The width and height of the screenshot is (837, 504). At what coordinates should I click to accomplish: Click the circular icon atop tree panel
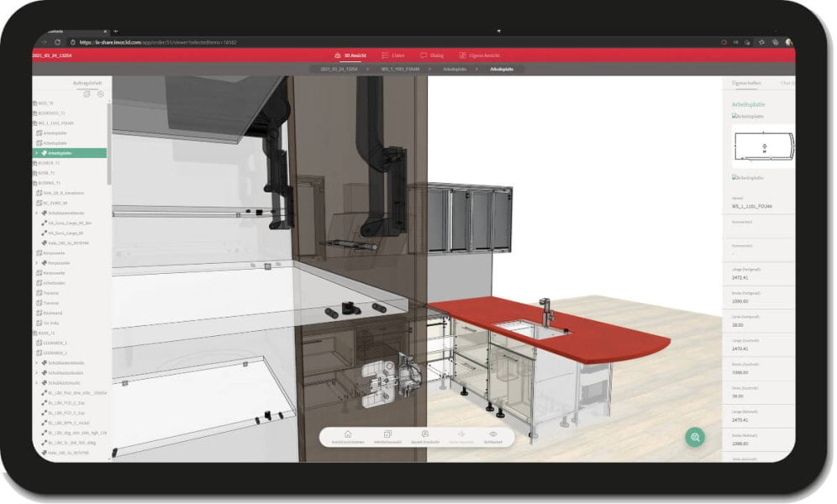[100, 94]
